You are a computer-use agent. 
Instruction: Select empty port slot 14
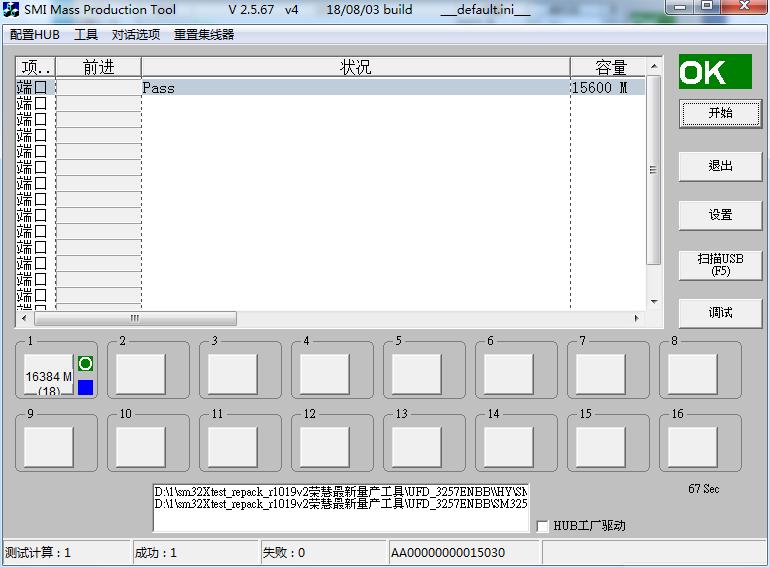(508, 447)
